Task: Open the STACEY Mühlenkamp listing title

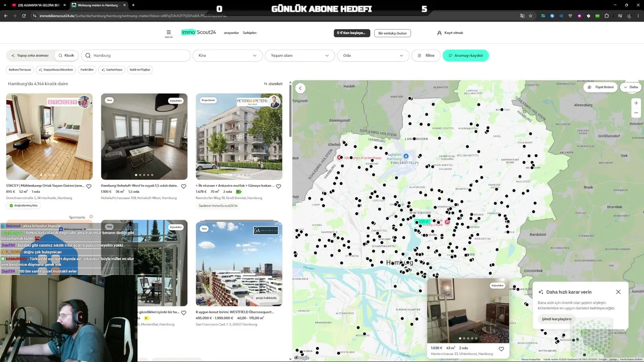Action: pyautogui.click(x=45, y=186)
